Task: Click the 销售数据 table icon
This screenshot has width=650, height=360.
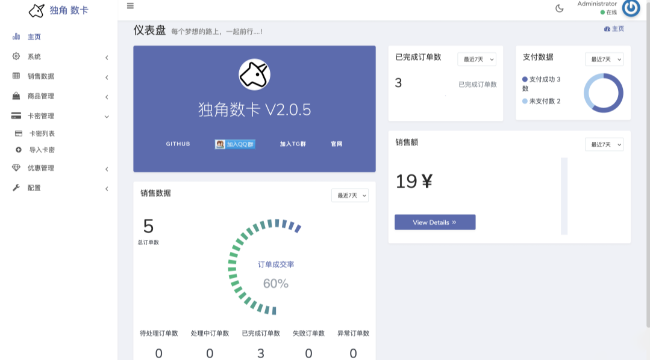Action: pyautogui.click(x=16, y=76)
